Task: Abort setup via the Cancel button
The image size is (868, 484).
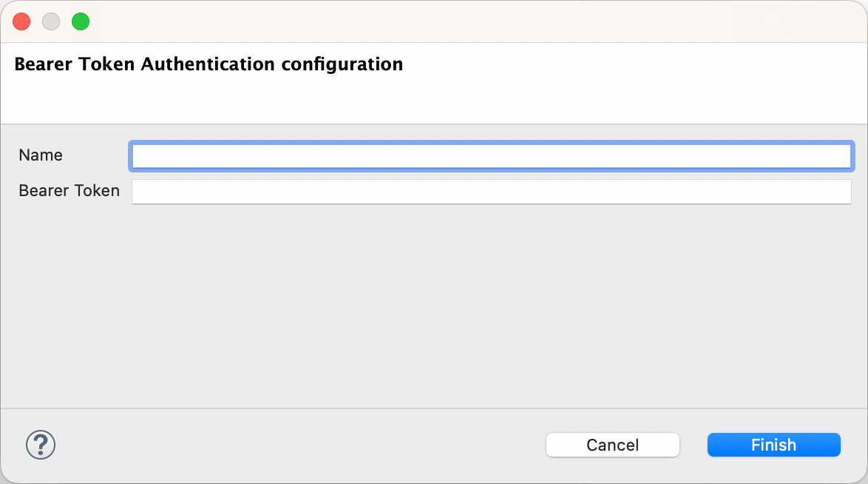Action: coord(612,445)
